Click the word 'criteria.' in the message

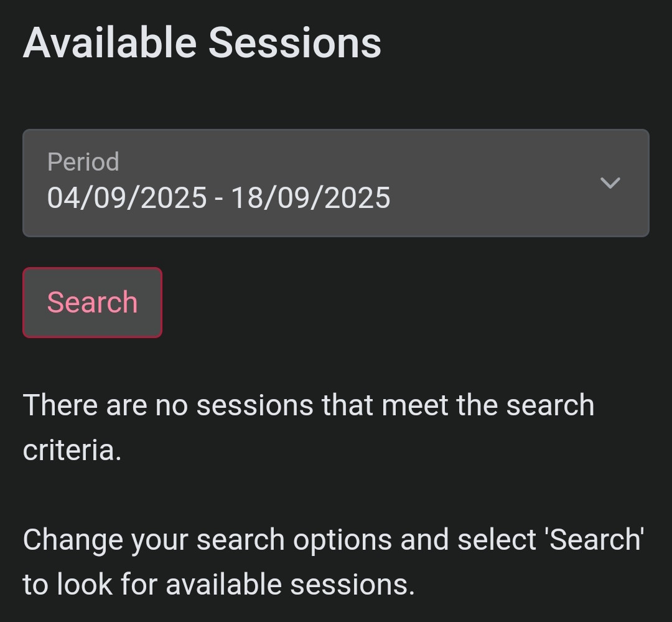click(72, 450)
